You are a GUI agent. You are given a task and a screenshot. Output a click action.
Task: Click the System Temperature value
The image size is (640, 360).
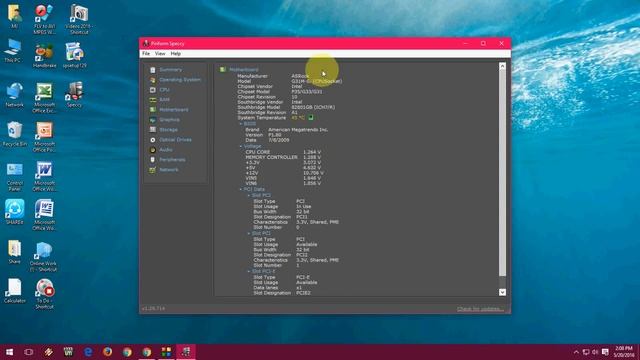click(298, 118)
